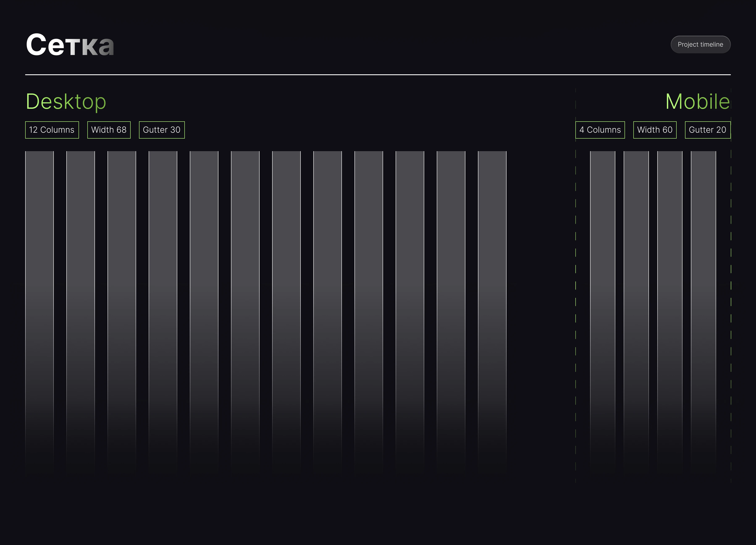Click the Width 60 tag
Screen dimensions: 756x545
(655, 130)
